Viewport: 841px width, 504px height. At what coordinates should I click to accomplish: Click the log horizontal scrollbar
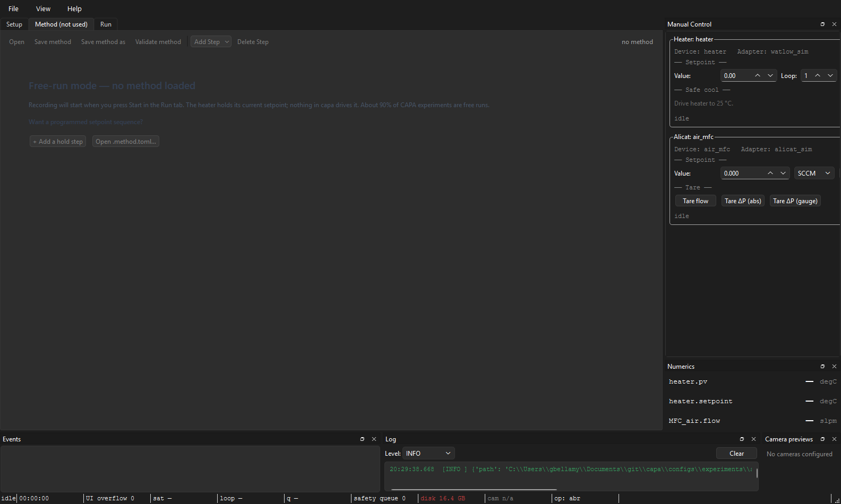[x=474, y=489]
